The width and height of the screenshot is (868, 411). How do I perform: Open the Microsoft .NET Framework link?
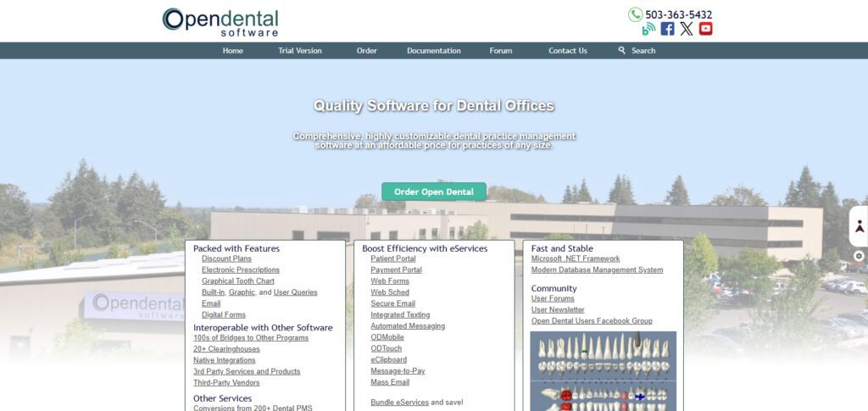[x=576, y=258]
